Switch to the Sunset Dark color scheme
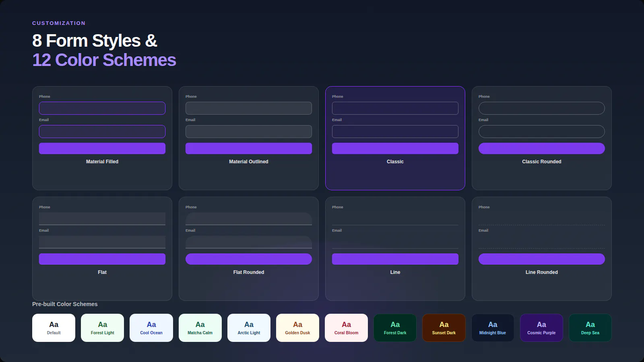 (444, 328)
